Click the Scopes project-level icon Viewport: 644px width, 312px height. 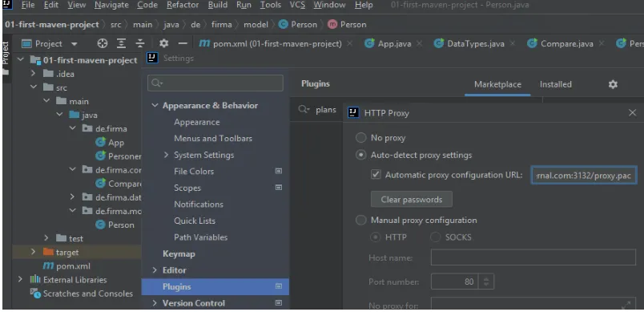(279, 188)
